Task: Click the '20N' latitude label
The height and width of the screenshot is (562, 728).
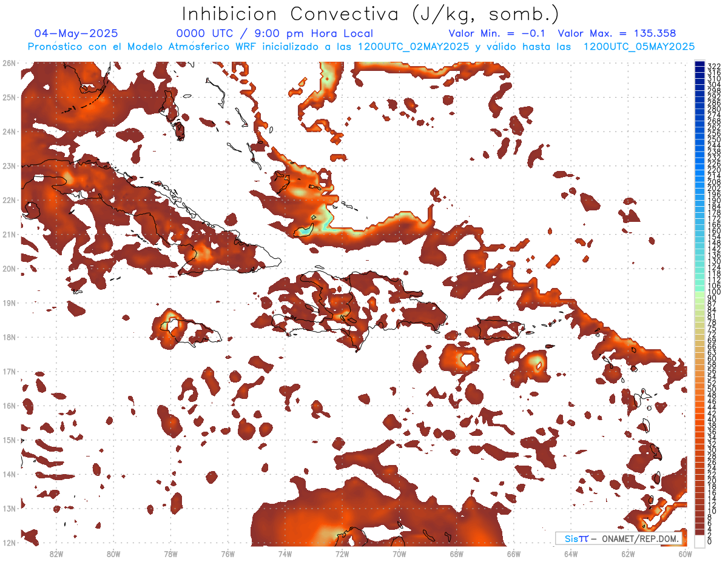Action: [x=8, y=269]
